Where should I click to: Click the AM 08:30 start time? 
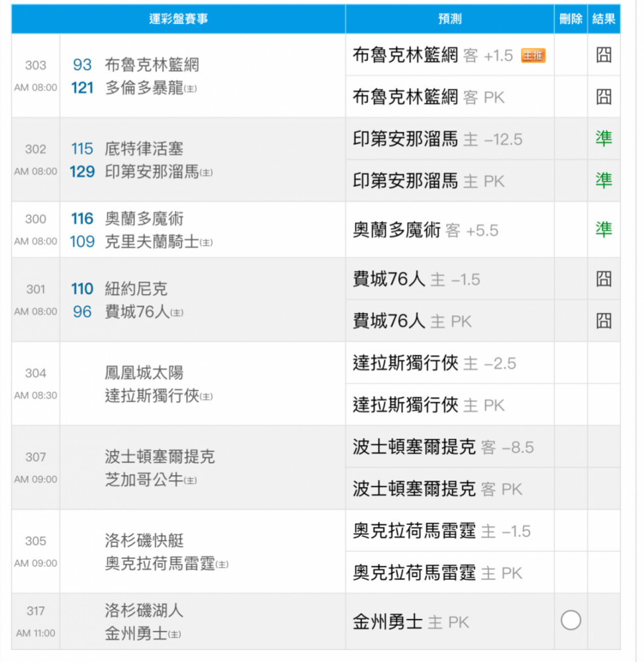(x=36, y=396)
